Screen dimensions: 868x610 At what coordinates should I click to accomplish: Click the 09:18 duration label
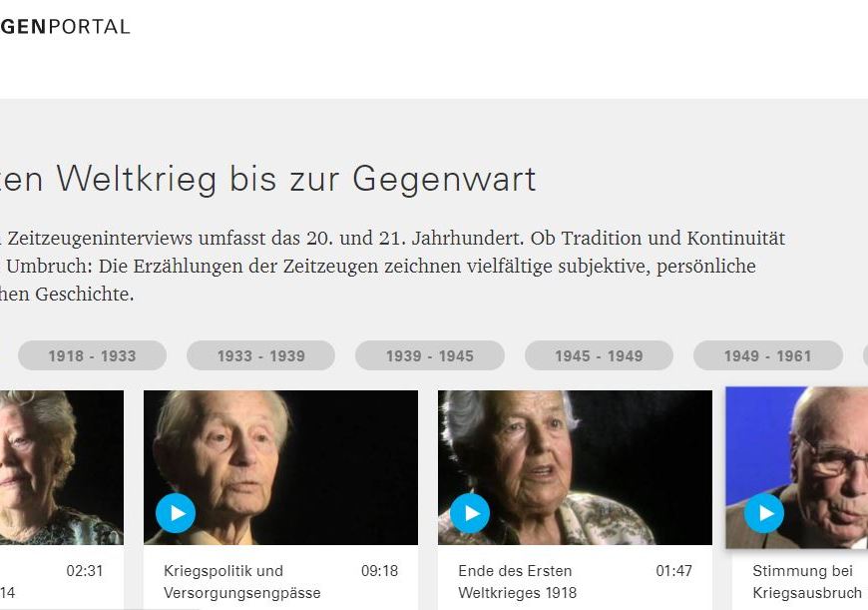click(x=379, y=571)
